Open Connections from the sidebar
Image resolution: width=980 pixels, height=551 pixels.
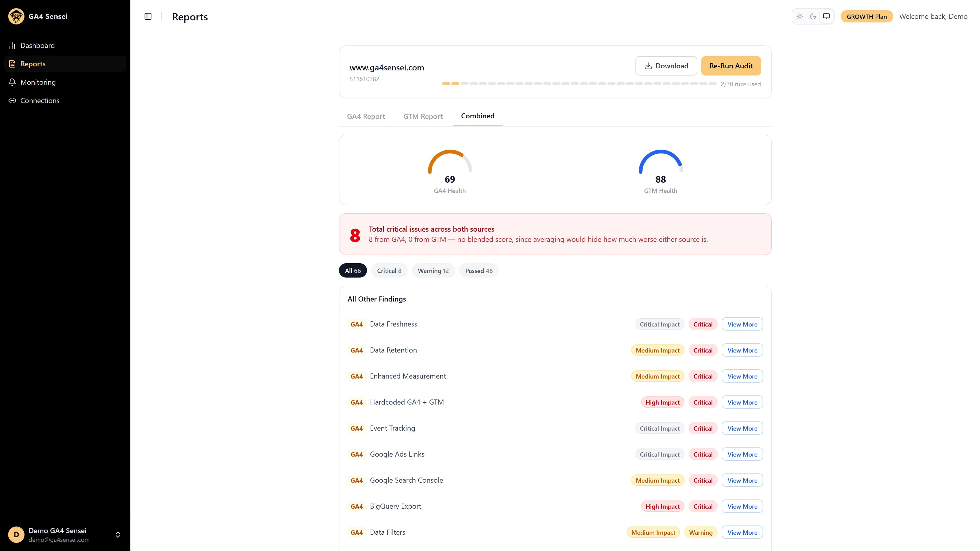click(65, 101)
